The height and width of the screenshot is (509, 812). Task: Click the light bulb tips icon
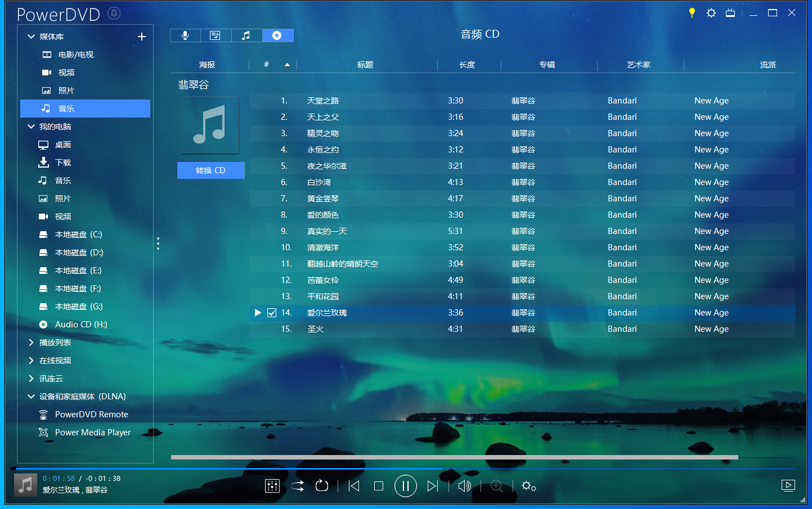[692, 12]
